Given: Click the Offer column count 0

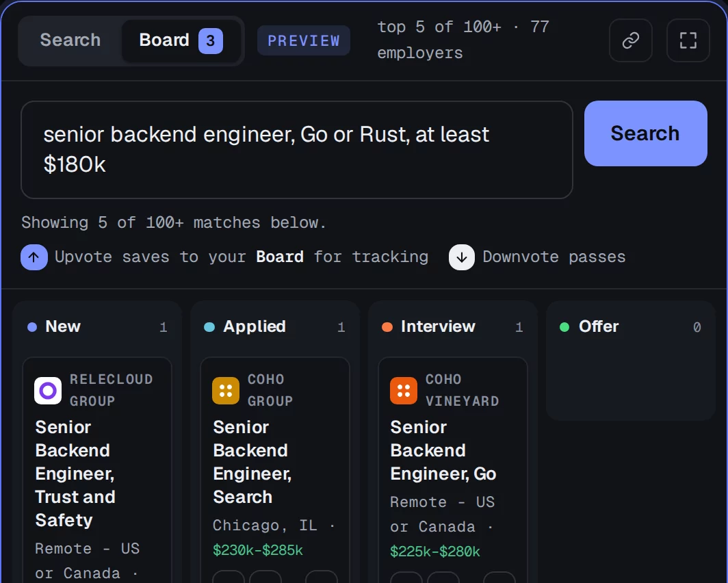Looking at the screenshot, I should (x=697, y=327).
